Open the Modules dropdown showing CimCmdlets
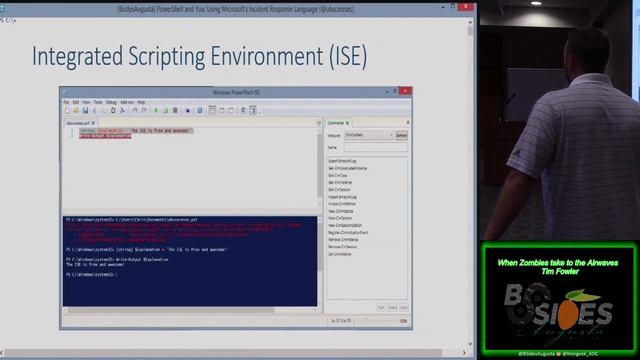 pyautogui.click(x=369, y=135)
